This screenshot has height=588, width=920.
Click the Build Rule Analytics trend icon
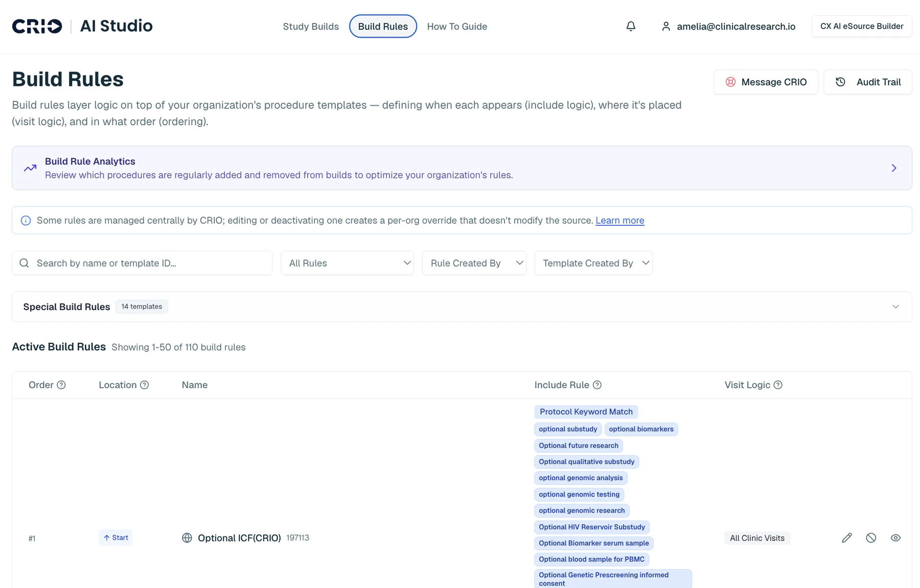point(30,168)
